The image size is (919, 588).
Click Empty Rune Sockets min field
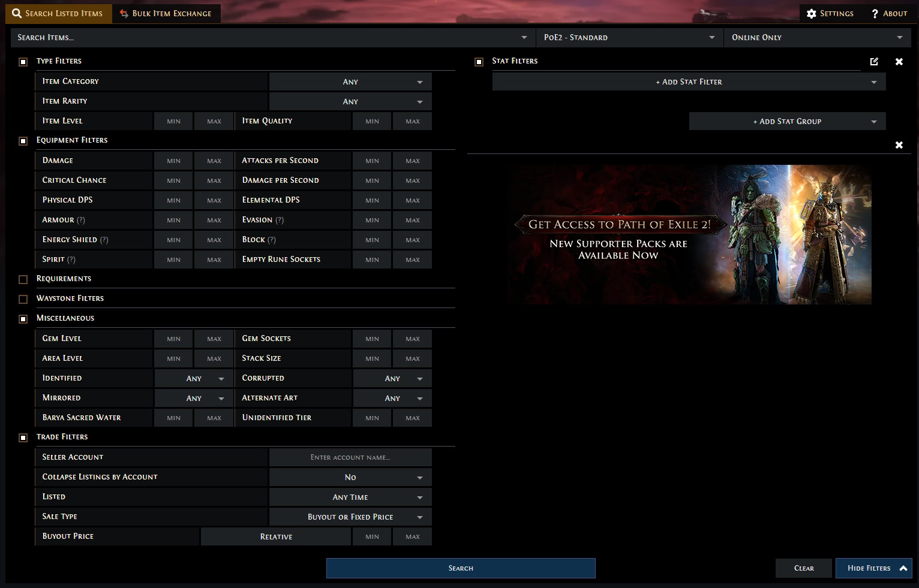coord(372,260)
